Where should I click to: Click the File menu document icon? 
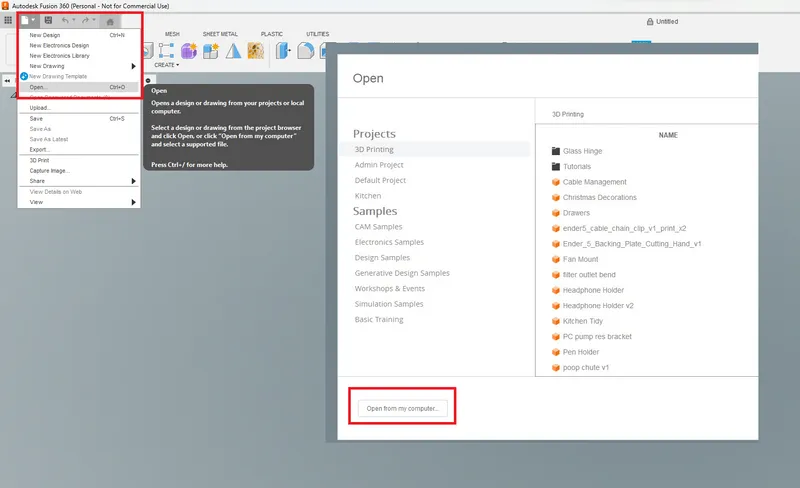(26, 20)
